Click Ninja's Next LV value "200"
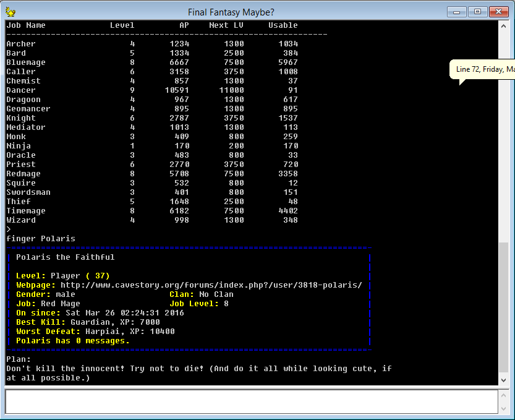Screen dimensions: 515x420 point(236,145)
